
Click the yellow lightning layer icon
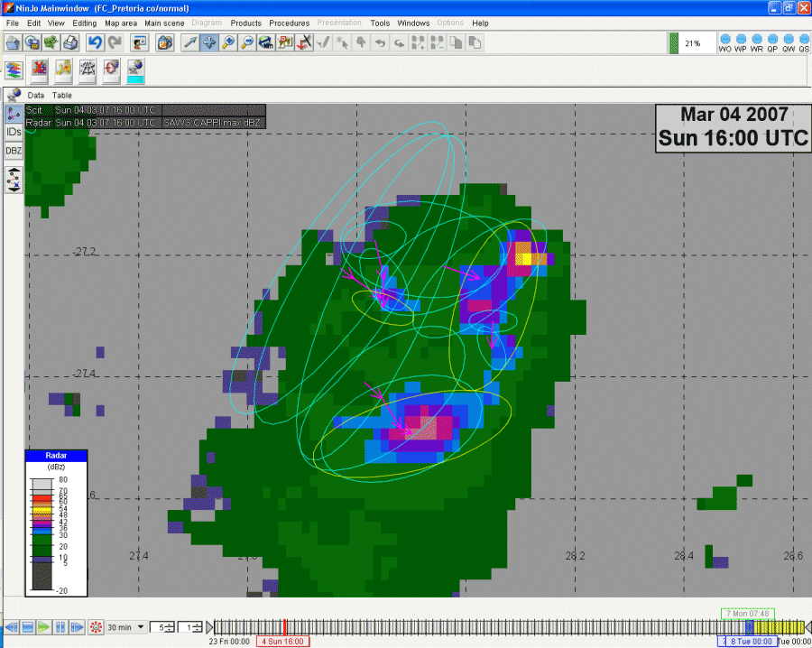pos(63,71)
